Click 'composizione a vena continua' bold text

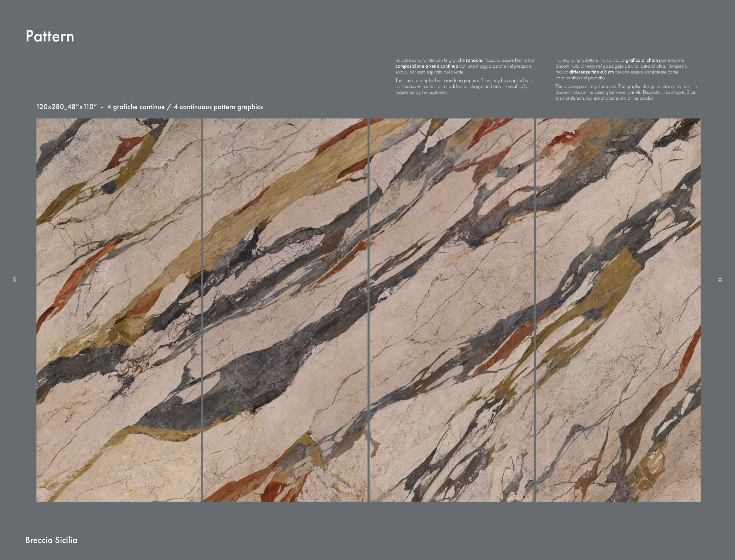point(426,66)
